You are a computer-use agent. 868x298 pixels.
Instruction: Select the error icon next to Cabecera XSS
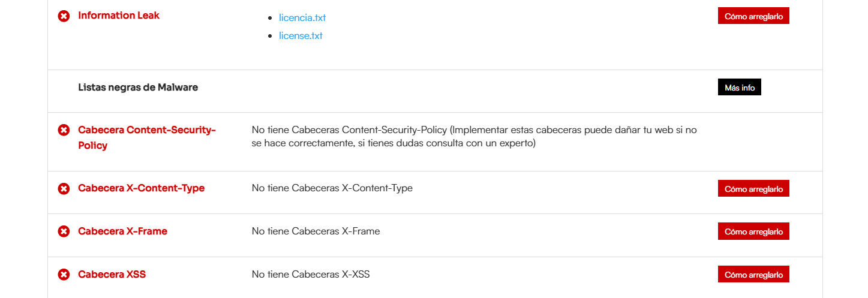click(64, 275)
